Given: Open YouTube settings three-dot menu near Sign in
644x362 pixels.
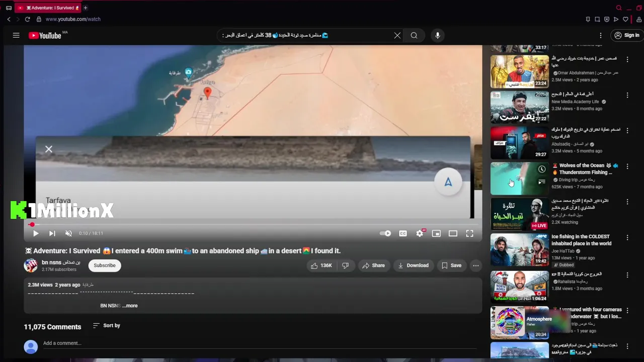Looking at the screenshot, I should point(601,35).
